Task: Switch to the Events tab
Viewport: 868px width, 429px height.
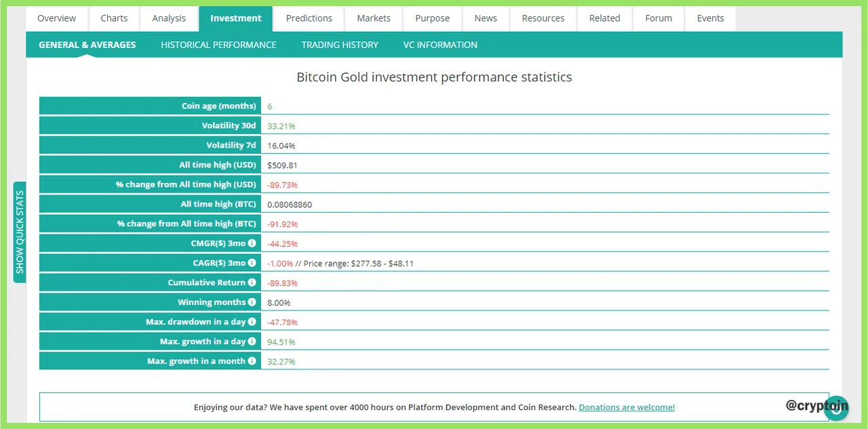Action: pyautogui.click(x=711, y=18)
